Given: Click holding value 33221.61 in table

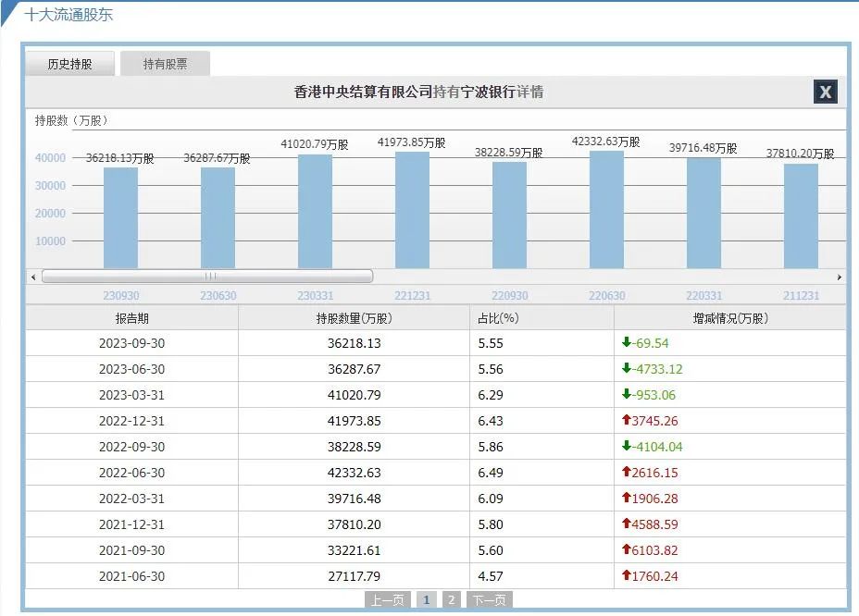Looking at the screenshot, I should (354, 550).
